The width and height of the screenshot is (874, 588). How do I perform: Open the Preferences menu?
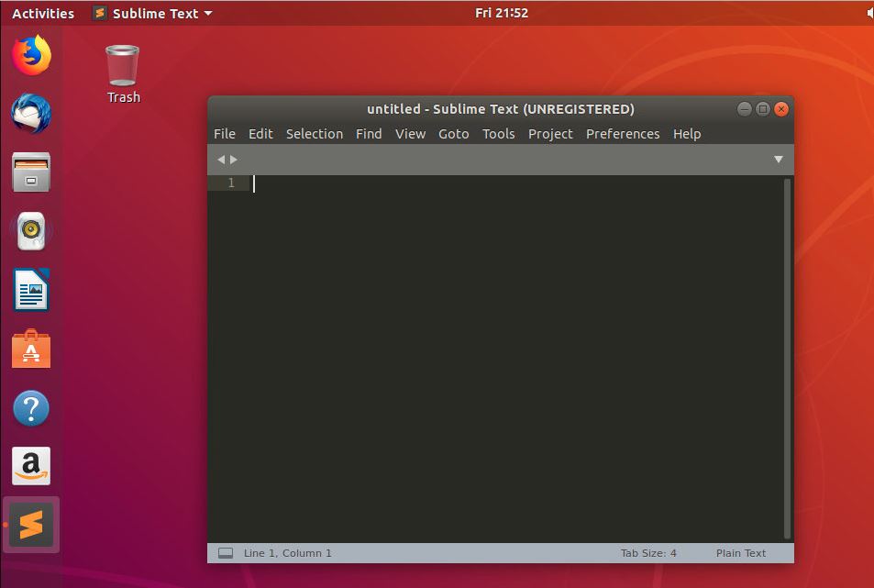point(623,134)
